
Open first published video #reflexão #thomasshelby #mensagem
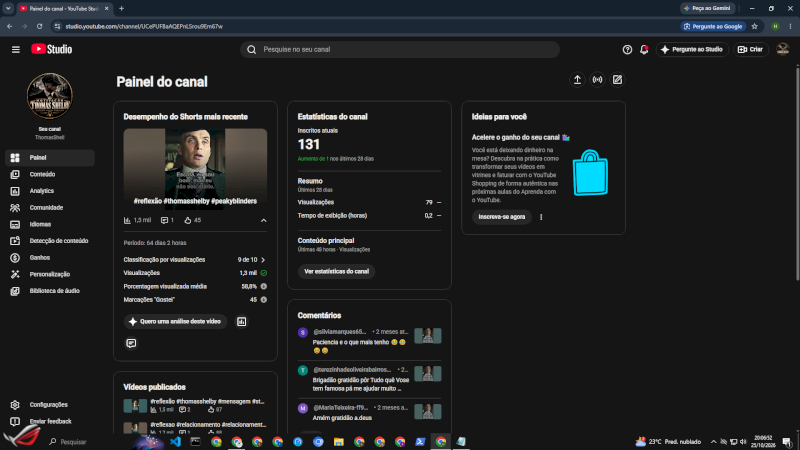click(x=195, y=406)
